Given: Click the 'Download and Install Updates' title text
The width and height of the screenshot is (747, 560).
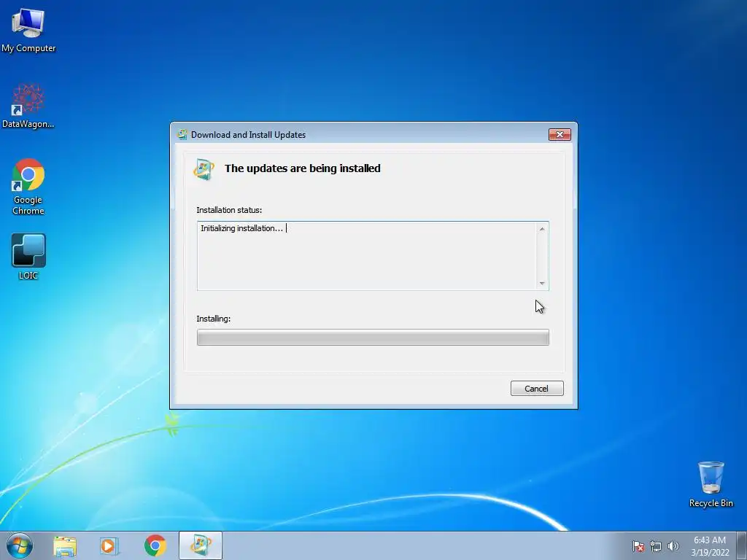Looking at the screenshot, I should (248, 135).
